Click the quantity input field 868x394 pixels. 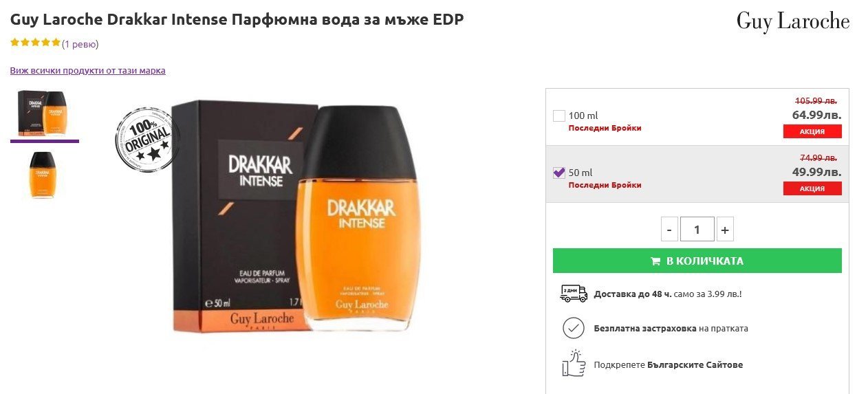697,229
